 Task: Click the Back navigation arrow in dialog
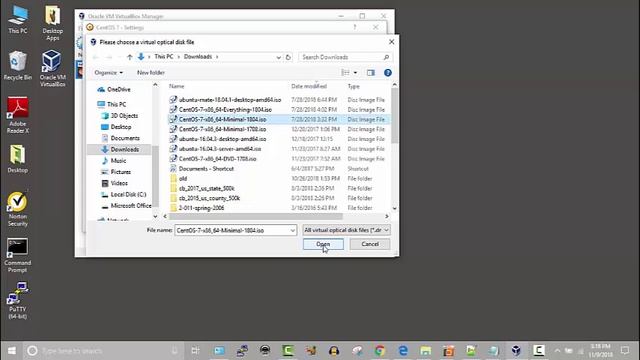pyautogui.click(x=96, y=57)
